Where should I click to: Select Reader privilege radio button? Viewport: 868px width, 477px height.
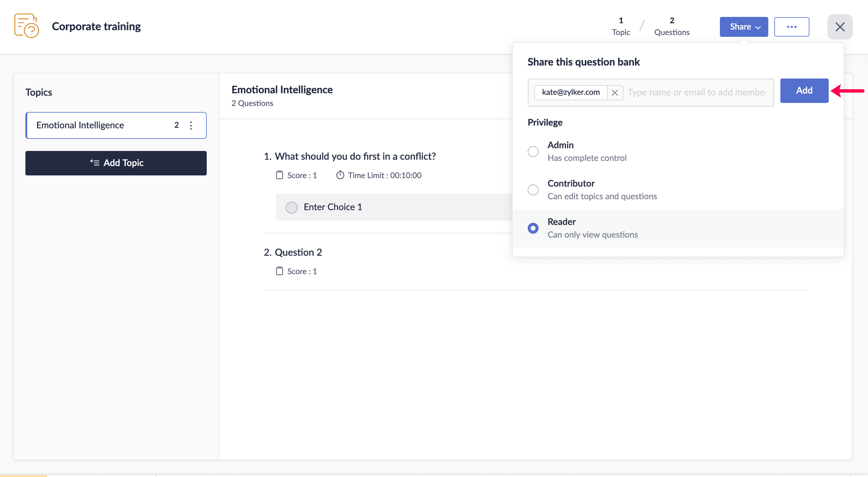click(533, 228)
